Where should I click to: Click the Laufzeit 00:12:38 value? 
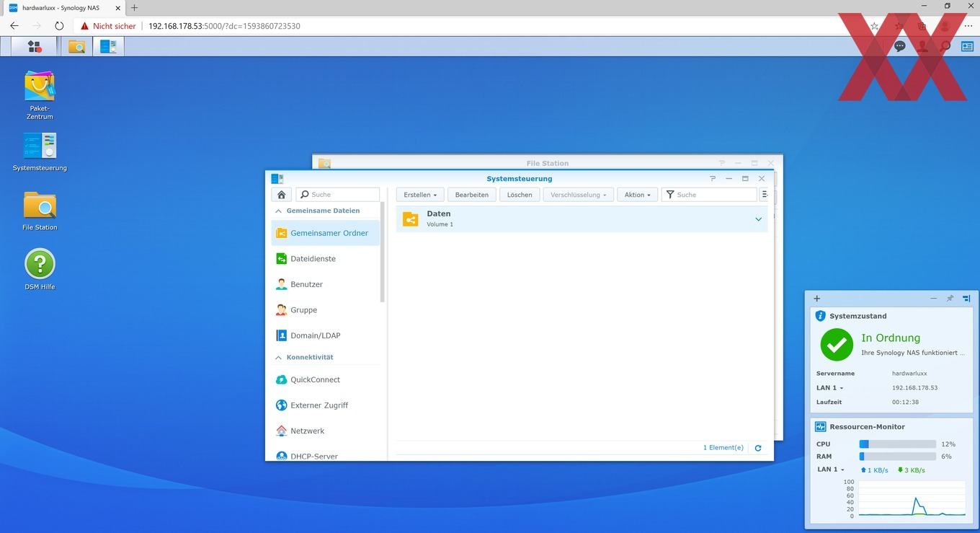pos(905,402)
